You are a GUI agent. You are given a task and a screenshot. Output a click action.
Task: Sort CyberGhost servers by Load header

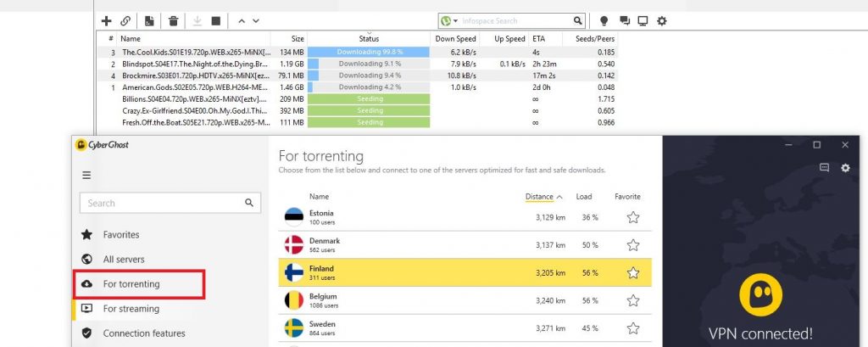point(583,196)
